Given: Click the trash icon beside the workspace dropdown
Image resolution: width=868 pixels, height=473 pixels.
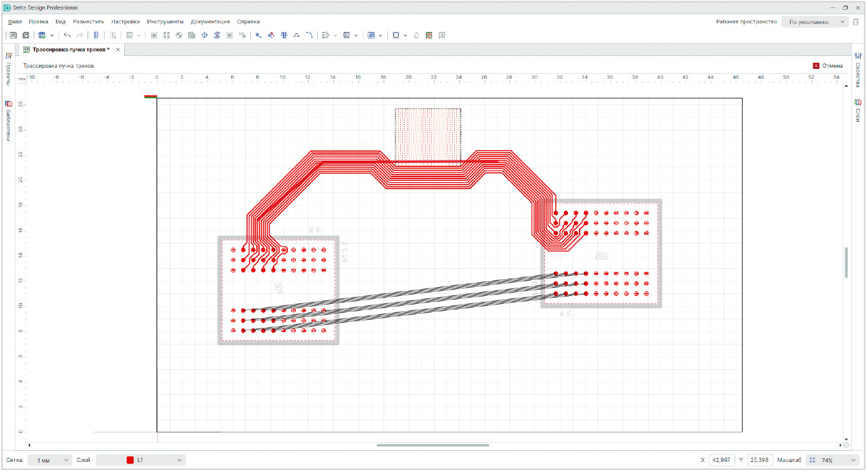Looking at the screenshot, I should (x=856, y=22).
